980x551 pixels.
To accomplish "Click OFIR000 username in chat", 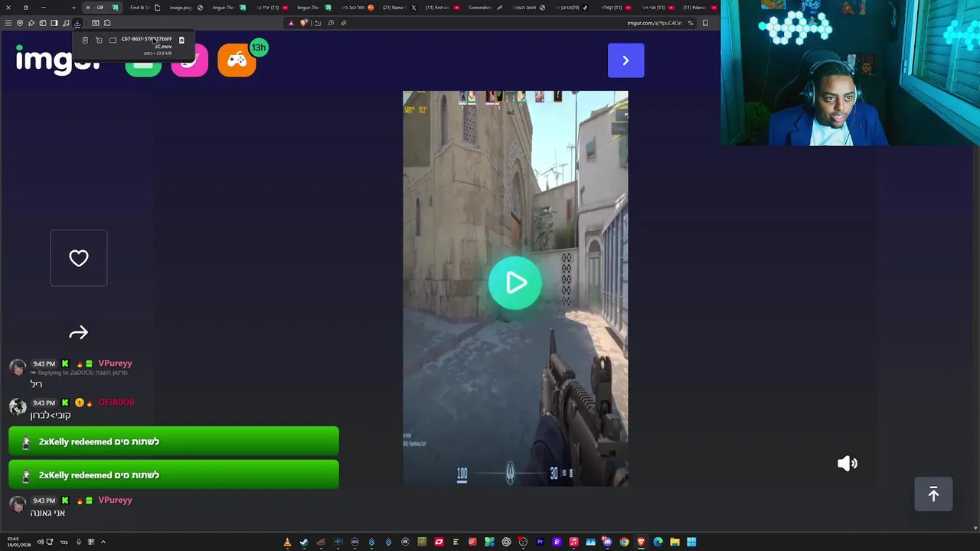I will [x=116, y=403].
